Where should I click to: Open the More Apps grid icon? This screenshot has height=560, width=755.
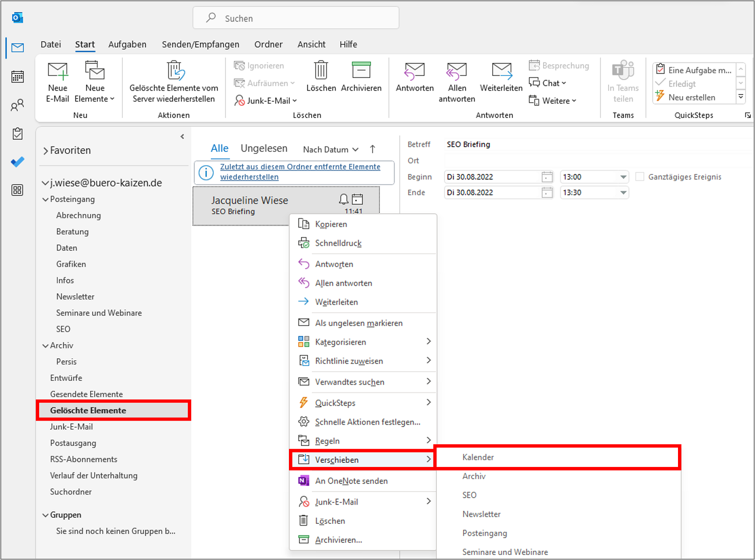tap(18, 190)
